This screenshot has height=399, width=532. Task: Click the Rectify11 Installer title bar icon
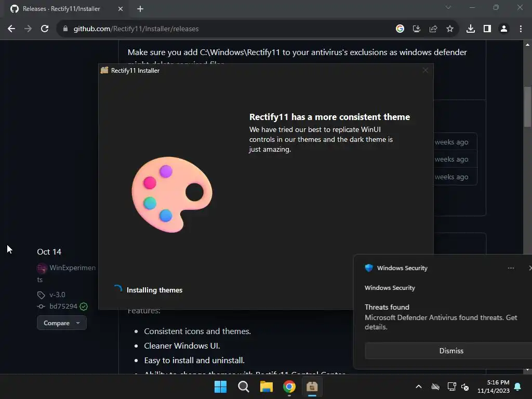pyautogui.click(x=104, y=71)
